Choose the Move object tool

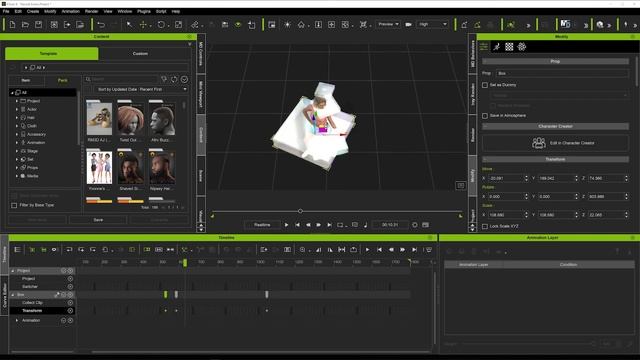[x=143, y=24]
